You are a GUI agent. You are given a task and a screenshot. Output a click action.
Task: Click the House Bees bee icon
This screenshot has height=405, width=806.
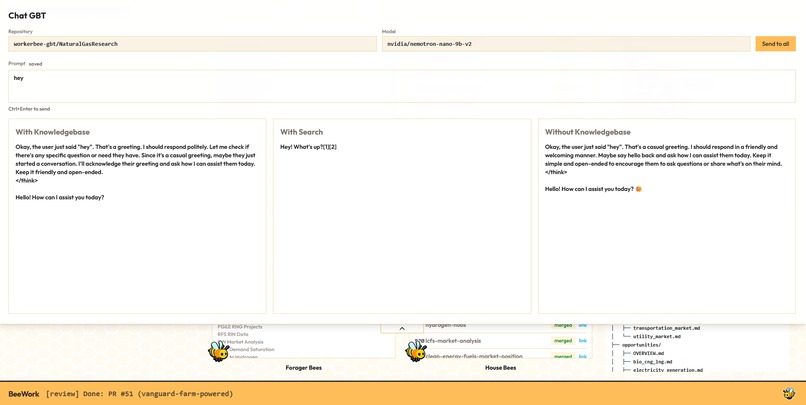pyautogui.click(x=416, y=351)
